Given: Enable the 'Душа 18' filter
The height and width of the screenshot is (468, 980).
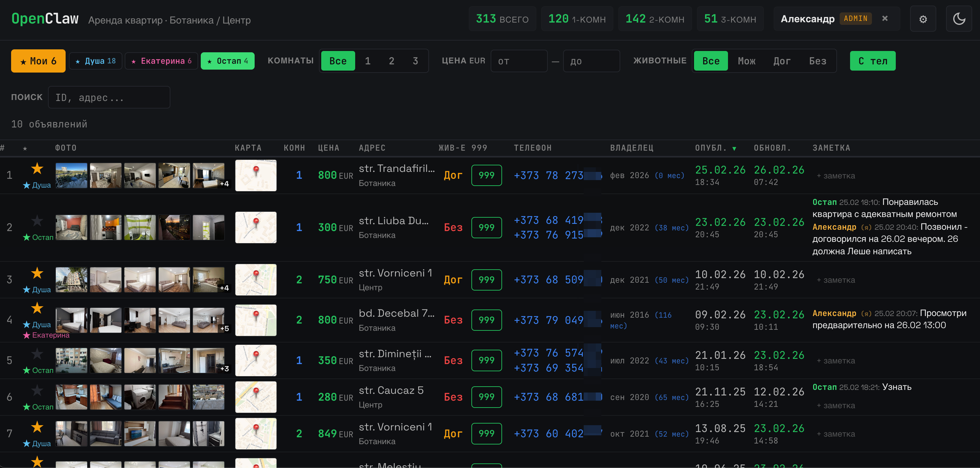Looking at the screenshot, I should pyautogui.click(x=96, y=60).
